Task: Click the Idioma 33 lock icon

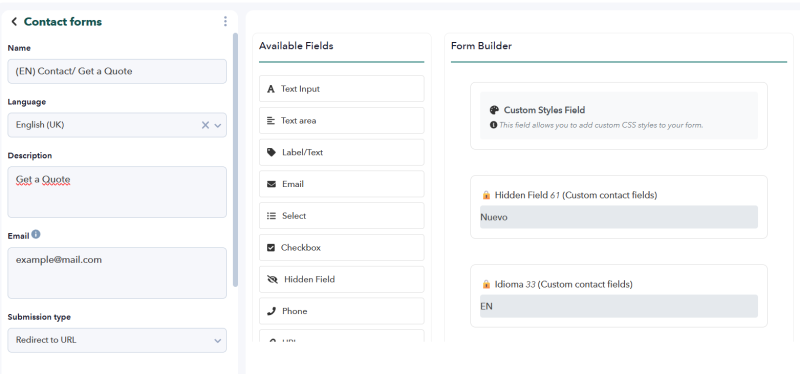Action: (486, 284)
